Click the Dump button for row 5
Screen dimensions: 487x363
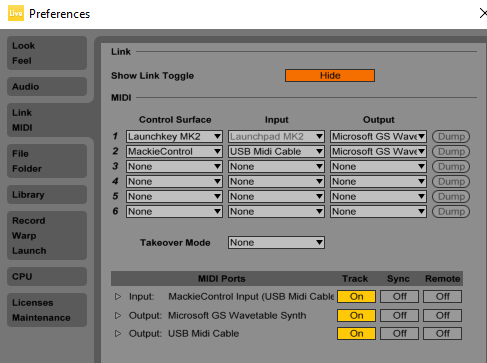pos(451,196)
